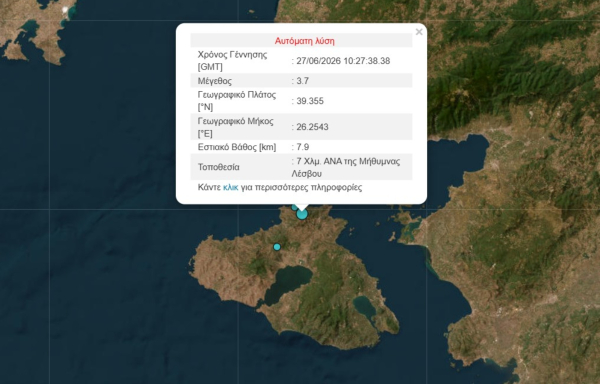Select the small marker partly hidden behind popup tip
Screen dimensions: 600x384
click(294, 207)
